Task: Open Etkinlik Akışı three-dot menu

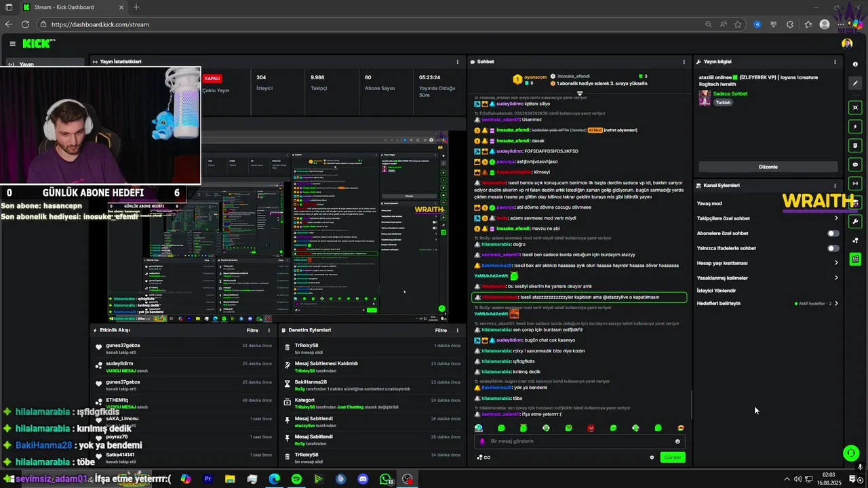Action: click(x=269, y=330)
